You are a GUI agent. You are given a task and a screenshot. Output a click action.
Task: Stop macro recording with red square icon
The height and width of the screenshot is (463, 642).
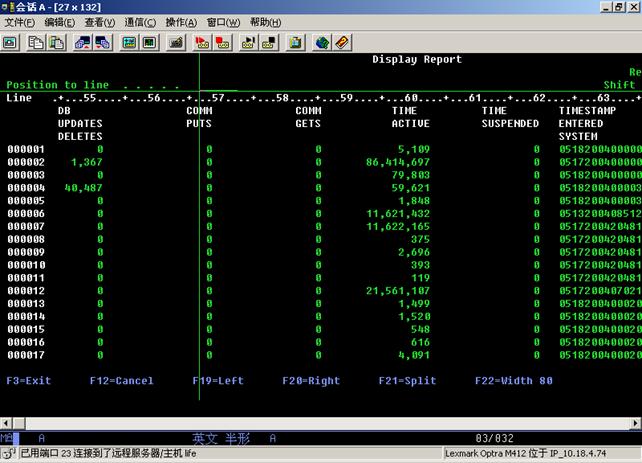click(x=222, y=43)
